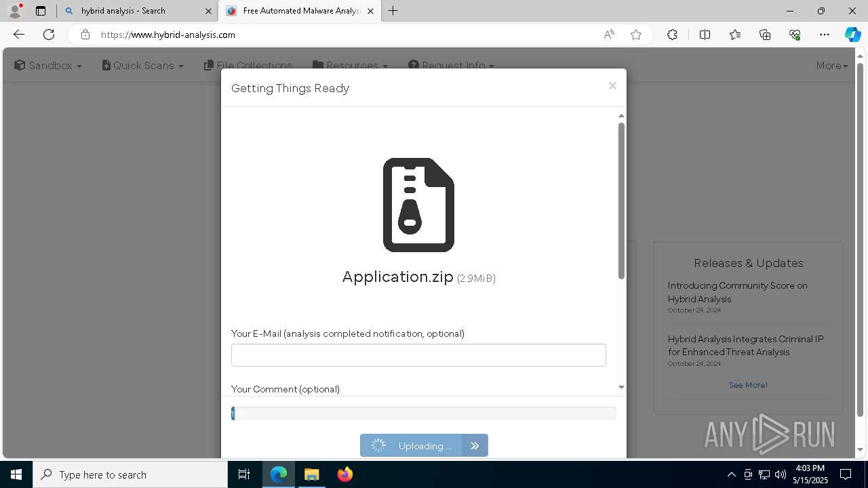Open File Explorer from taskbar
The height and width of the screenshot is (488, 868).
[x=311, y=474]
